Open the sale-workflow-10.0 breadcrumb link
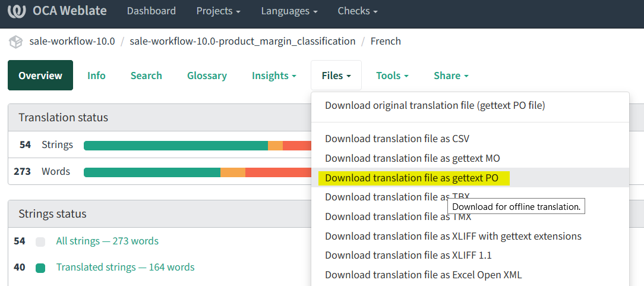The image size is (644, 286). [72, 42]
